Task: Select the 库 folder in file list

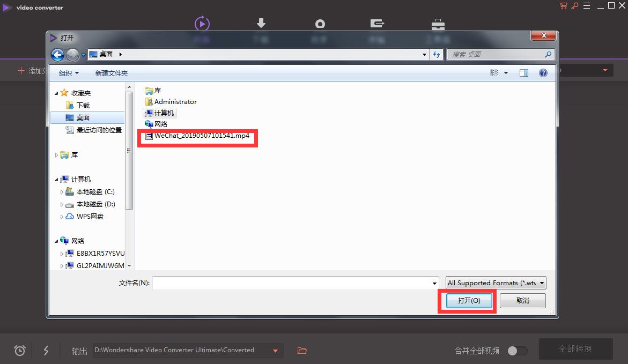Action: [x=153, y=91]
